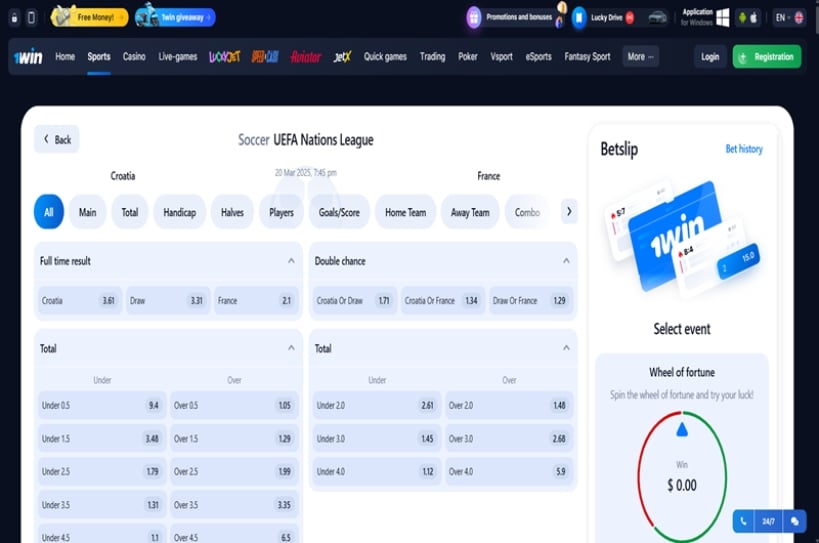Viewport: 819px width, 543px height.
Task: Click the Apple app icon
Action: pos(754,18)
